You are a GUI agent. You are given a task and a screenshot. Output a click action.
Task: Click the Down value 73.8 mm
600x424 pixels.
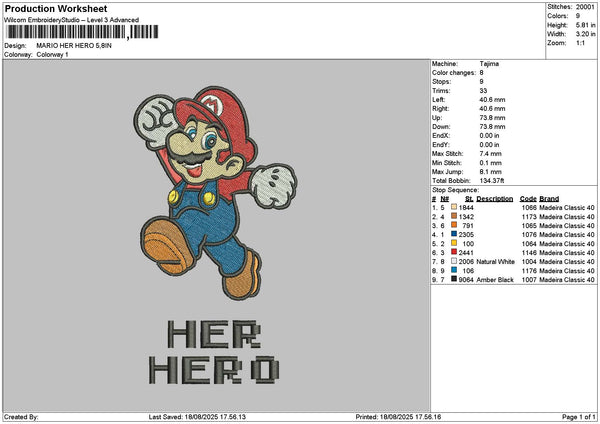(x=492, y=127)
